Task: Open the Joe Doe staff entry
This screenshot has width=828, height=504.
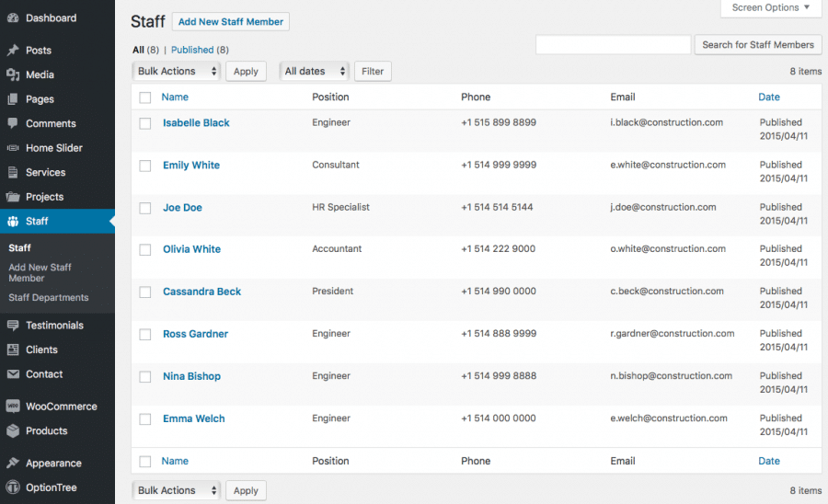Action: (182, 208)
